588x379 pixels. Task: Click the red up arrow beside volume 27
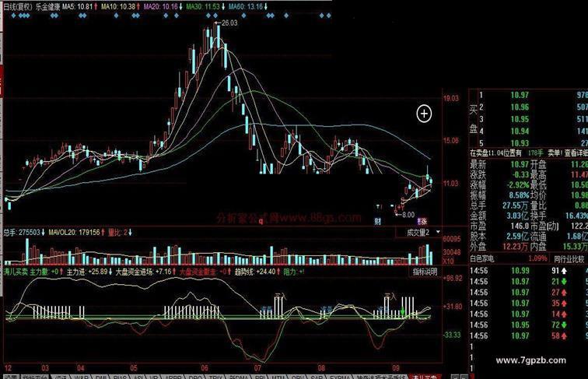point(564,293)
